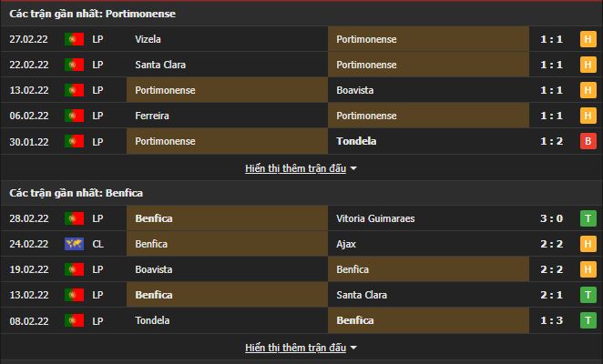Click green T badge for Vitoria Guimaraes match

[x=588, y=218]
